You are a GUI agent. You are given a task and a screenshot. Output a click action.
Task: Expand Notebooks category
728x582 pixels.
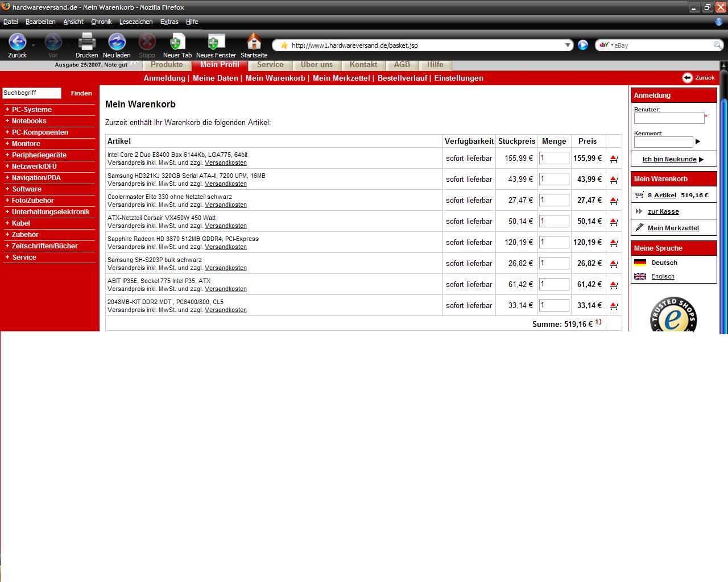(29, 121)
